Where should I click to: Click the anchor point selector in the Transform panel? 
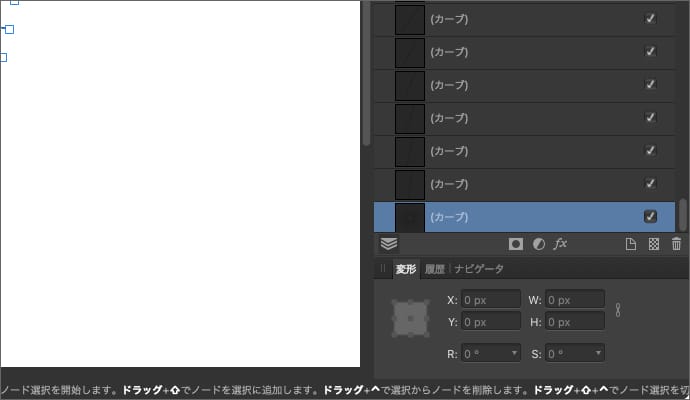pos(410,319)
